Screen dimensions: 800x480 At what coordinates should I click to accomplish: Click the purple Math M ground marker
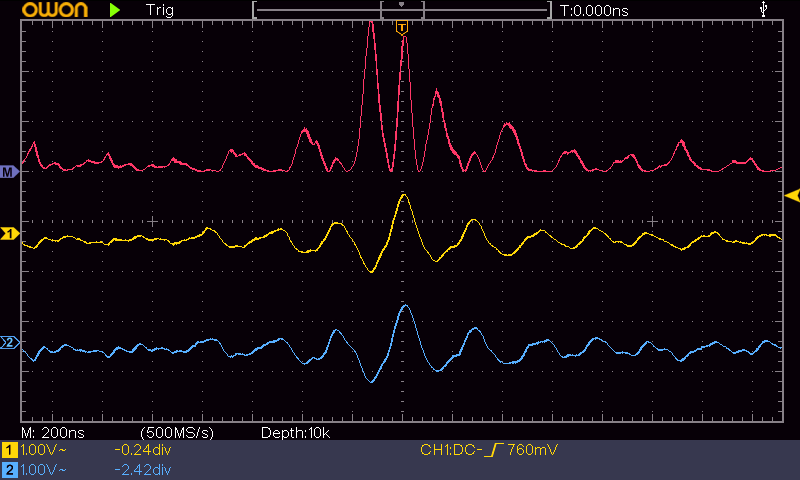click(x=9, y=172)
